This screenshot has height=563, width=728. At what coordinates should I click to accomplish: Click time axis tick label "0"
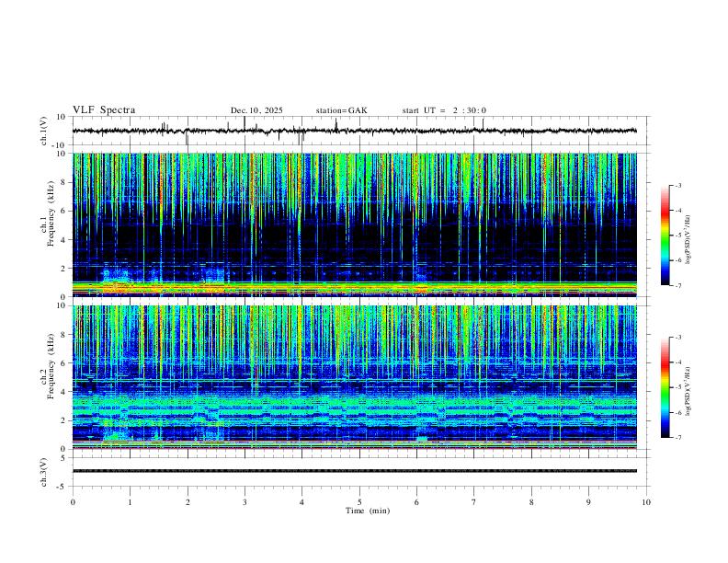pos(73,502)
